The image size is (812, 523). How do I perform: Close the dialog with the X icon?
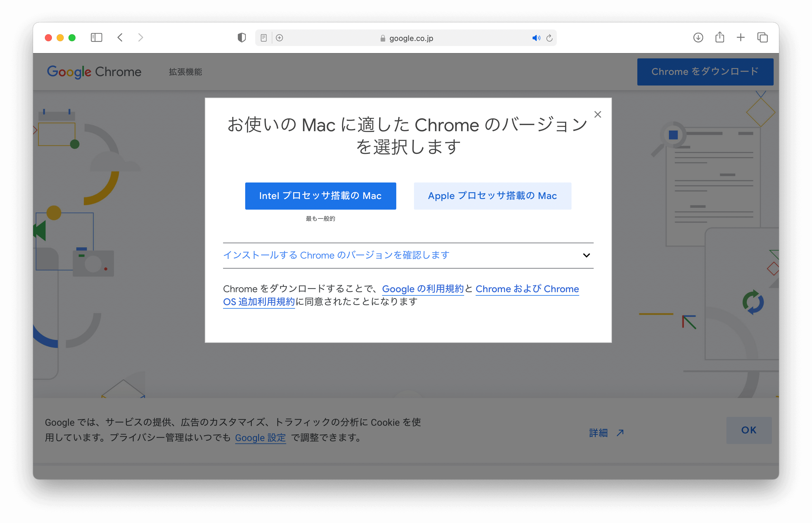(597, 114)
